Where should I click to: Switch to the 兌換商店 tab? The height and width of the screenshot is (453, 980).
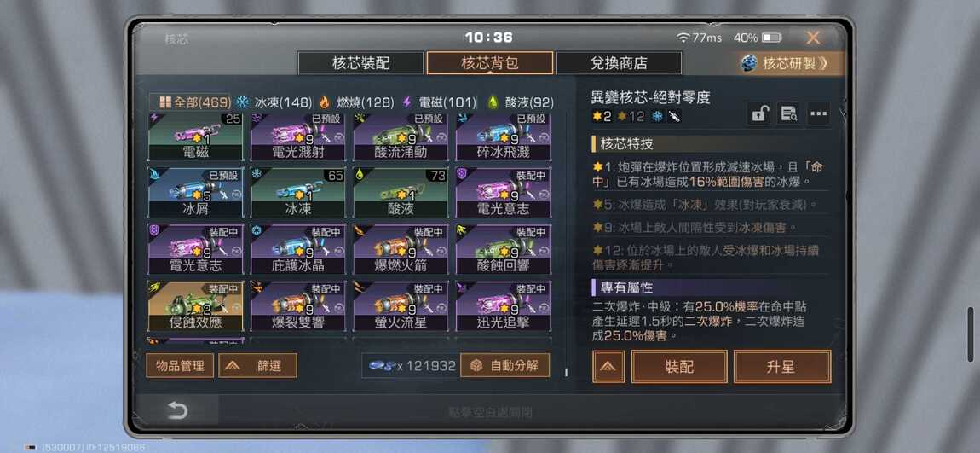coord(618,63)
